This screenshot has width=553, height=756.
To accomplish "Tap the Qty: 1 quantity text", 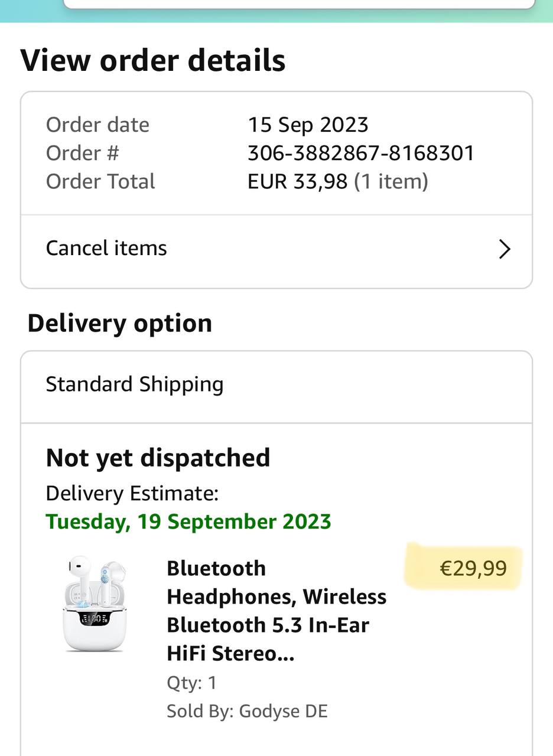I will (x=191, y=683).
